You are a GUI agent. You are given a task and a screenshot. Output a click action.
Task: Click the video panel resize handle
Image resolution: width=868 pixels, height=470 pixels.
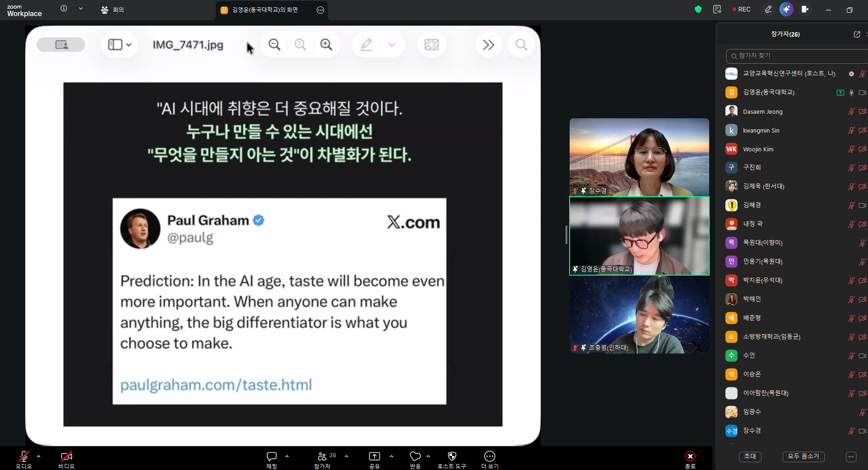566,235
